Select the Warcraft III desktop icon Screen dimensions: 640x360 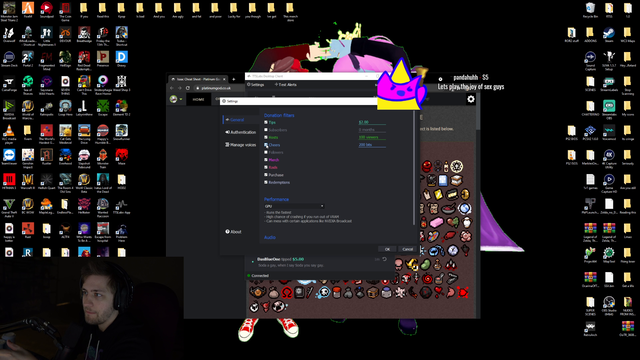click(x=28, y=182)
